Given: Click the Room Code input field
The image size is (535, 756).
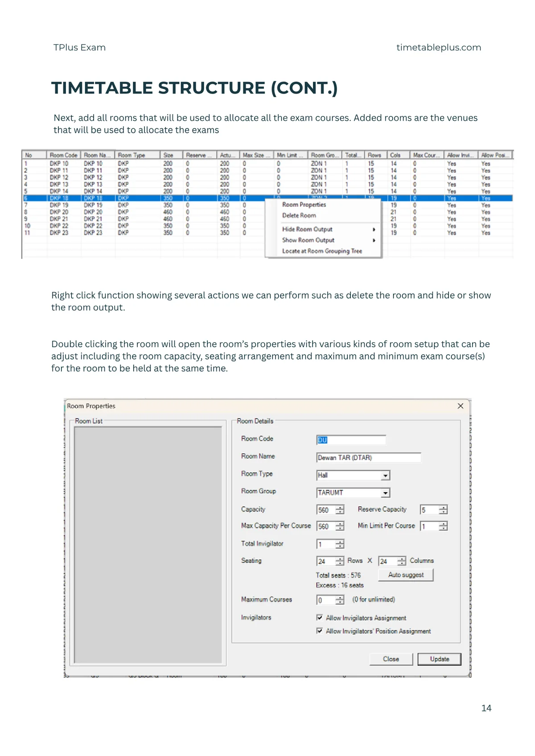Looking at the screenshot, I should 351,440.
